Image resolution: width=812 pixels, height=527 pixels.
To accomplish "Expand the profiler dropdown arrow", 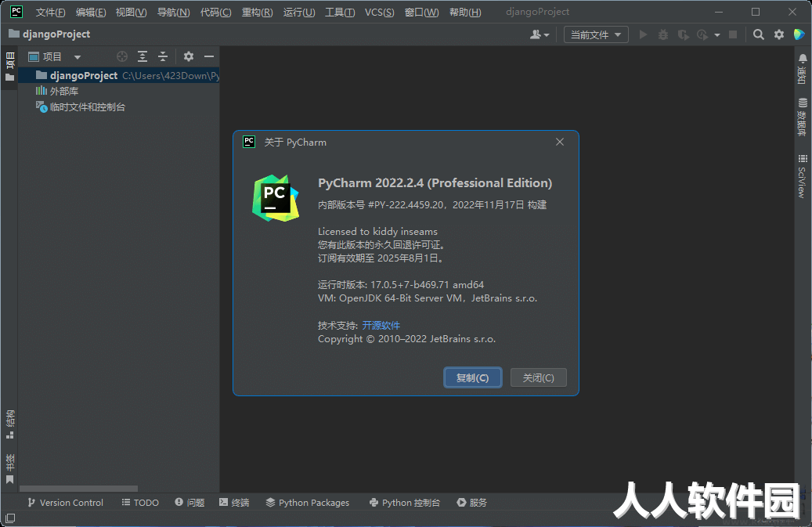I will tap(717, 35).
